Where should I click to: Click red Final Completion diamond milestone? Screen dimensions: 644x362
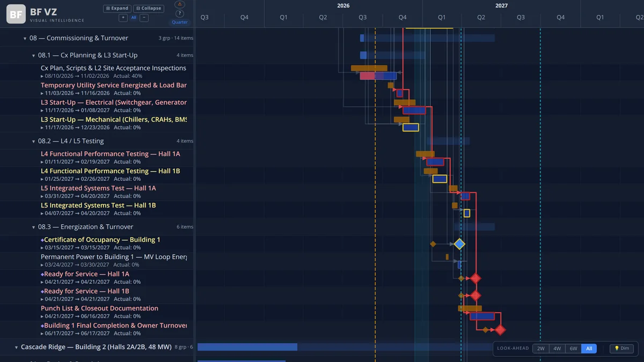(x=500, y=330)
